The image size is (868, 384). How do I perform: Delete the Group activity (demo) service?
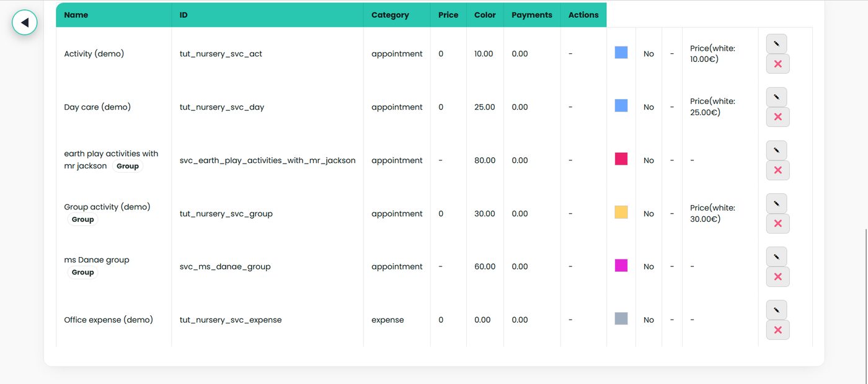777,224
